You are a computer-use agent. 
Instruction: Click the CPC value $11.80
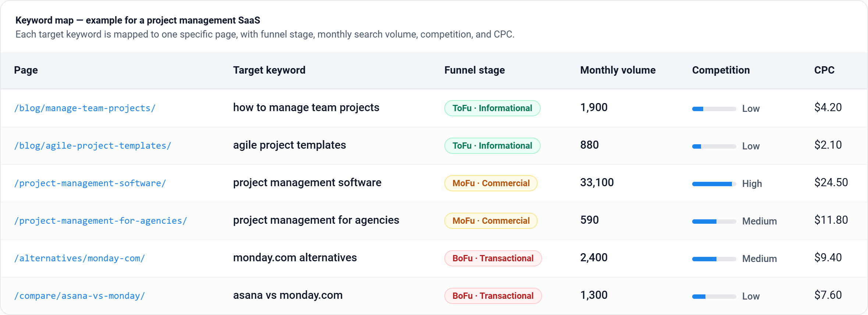[x=831, y=220]
